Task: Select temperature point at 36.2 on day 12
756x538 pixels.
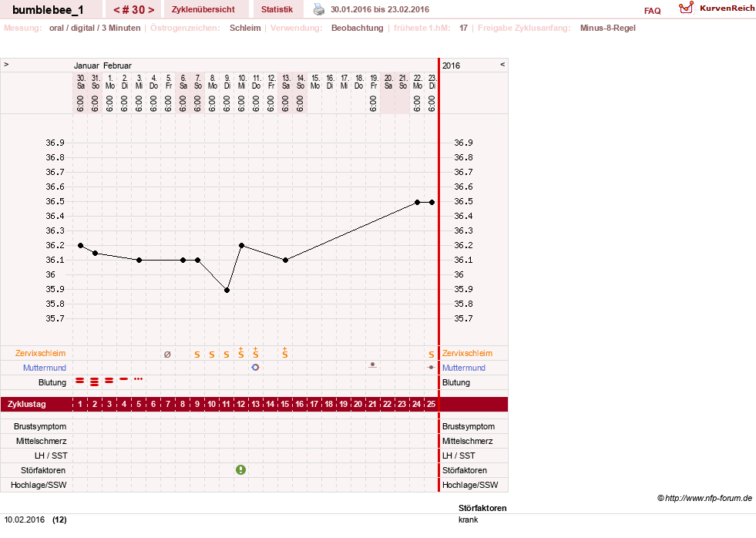Action: click(241, 245)
